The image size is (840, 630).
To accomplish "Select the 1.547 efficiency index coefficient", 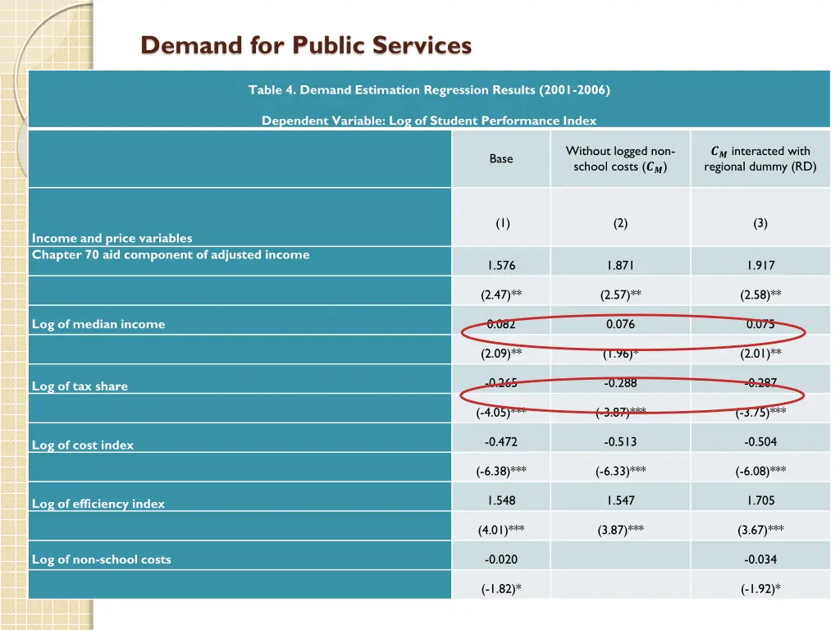I will (620, 500).
